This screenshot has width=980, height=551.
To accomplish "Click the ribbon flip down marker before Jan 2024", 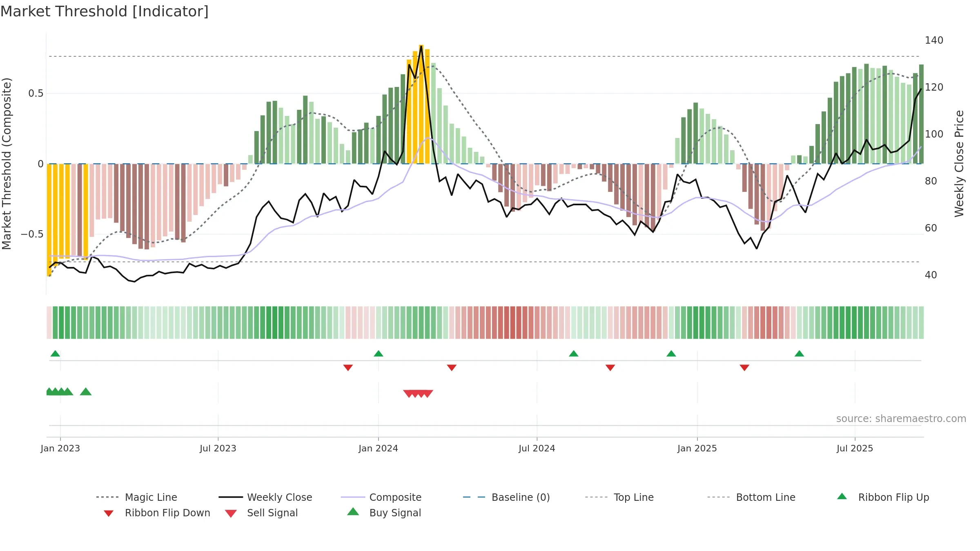I will (348, 368).
